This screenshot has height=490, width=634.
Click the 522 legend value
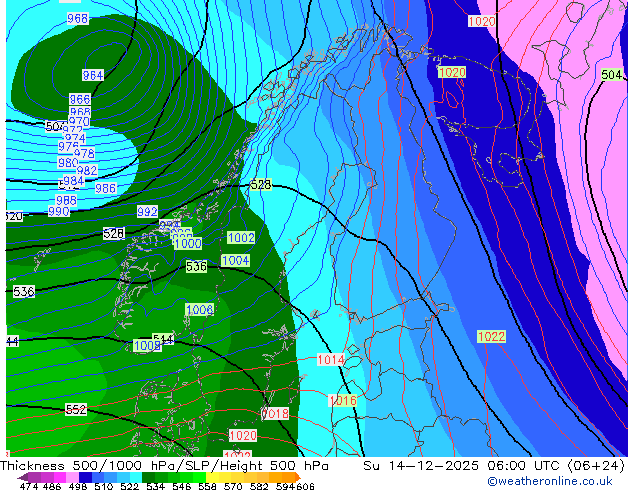pos(129,486)
